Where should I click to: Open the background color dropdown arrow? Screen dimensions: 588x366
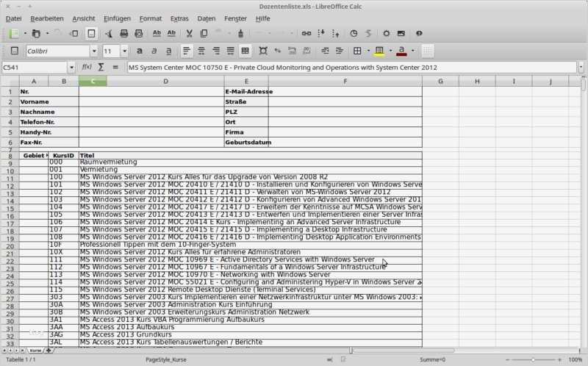click(x=390, y=51)
